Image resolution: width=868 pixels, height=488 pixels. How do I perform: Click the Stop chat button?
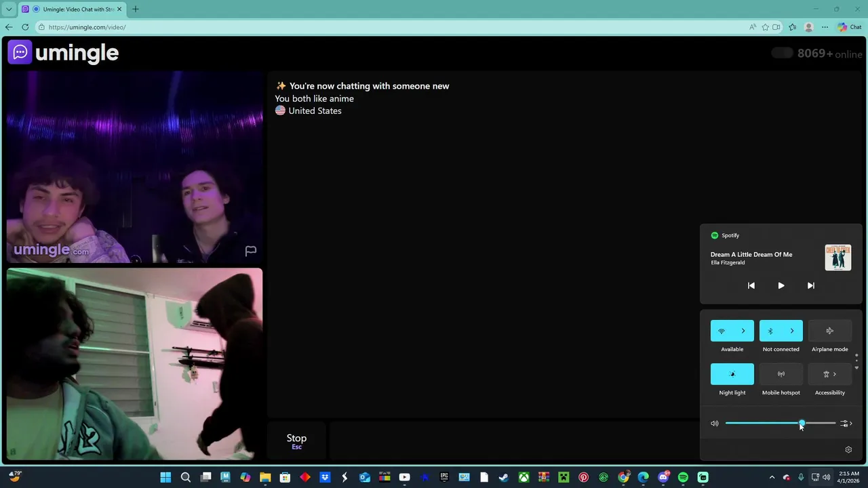tap(296, 441)
